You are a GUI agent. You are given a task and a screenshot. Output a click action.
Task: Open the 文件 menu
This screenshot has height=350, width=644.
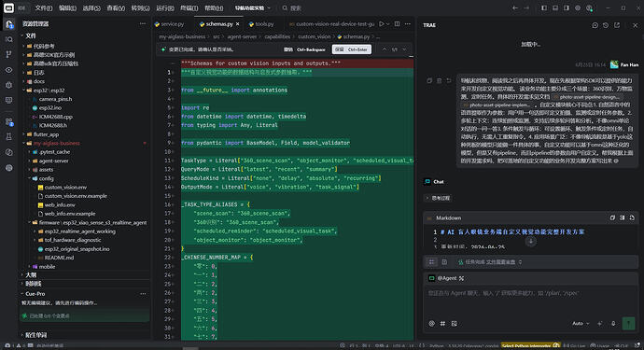point(44,7)
